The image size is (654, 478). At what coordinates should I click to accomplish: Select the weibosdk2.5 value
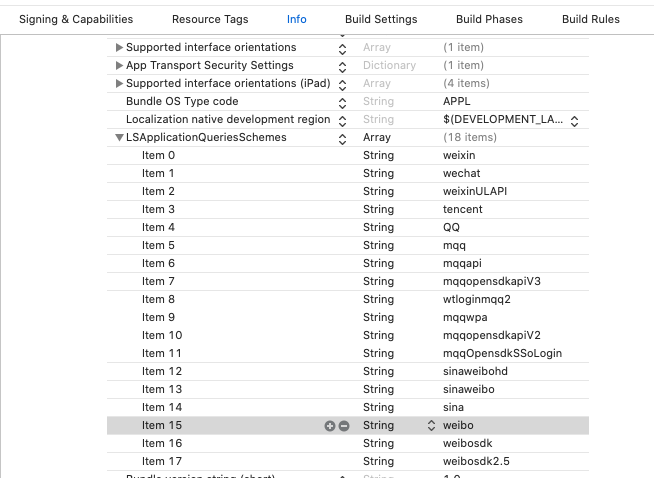click(476, 461)
